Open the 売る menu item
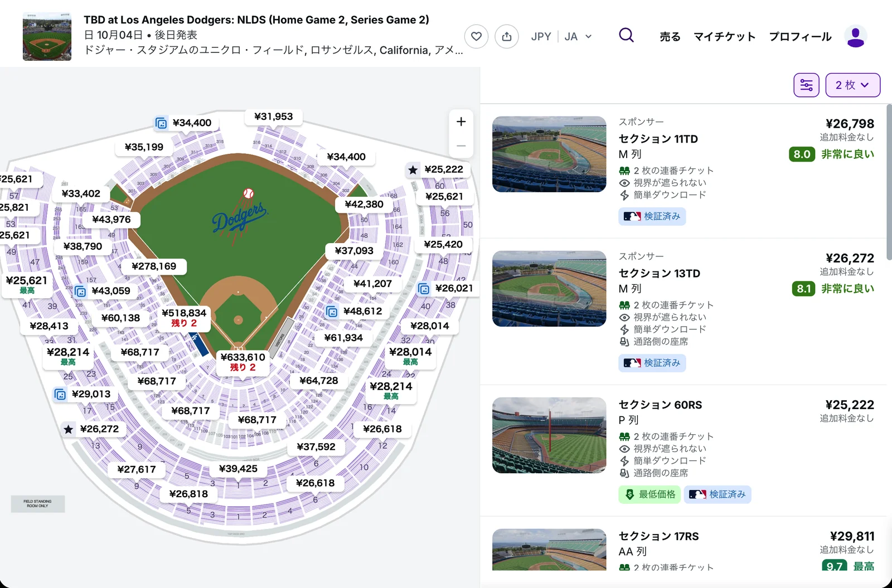This screenshot has height=588, width=892. coord(670,37)
